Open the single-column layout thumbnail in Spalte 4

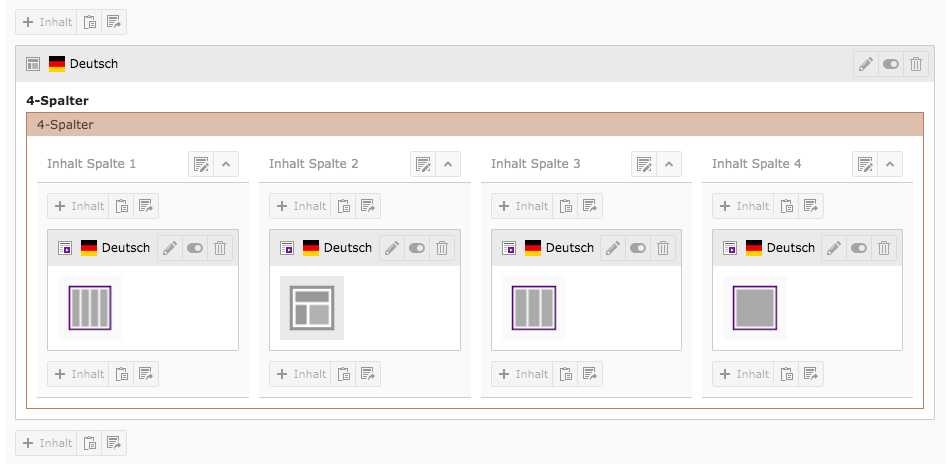(x=755, y=308)
